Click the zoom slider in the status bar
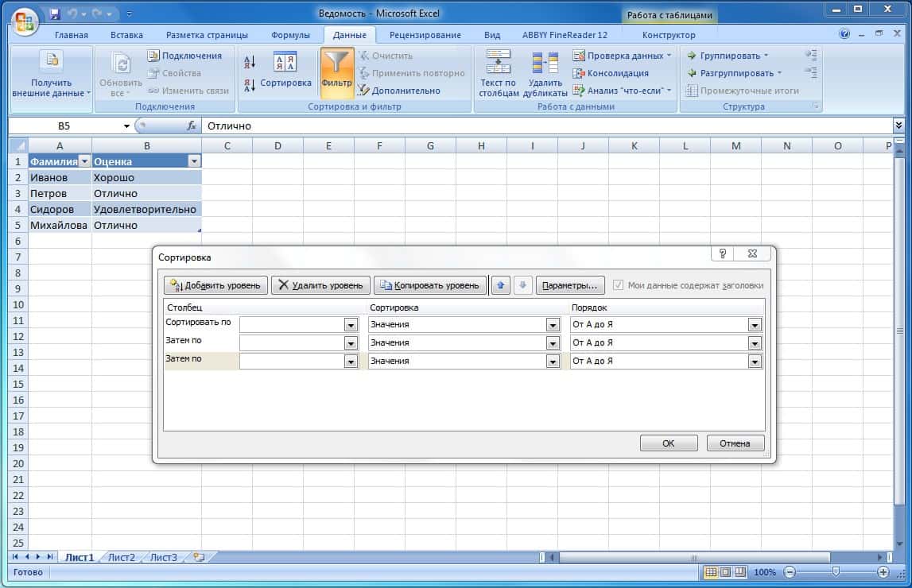The width and height of the screenshot is (912, 588). coord(835,572)
